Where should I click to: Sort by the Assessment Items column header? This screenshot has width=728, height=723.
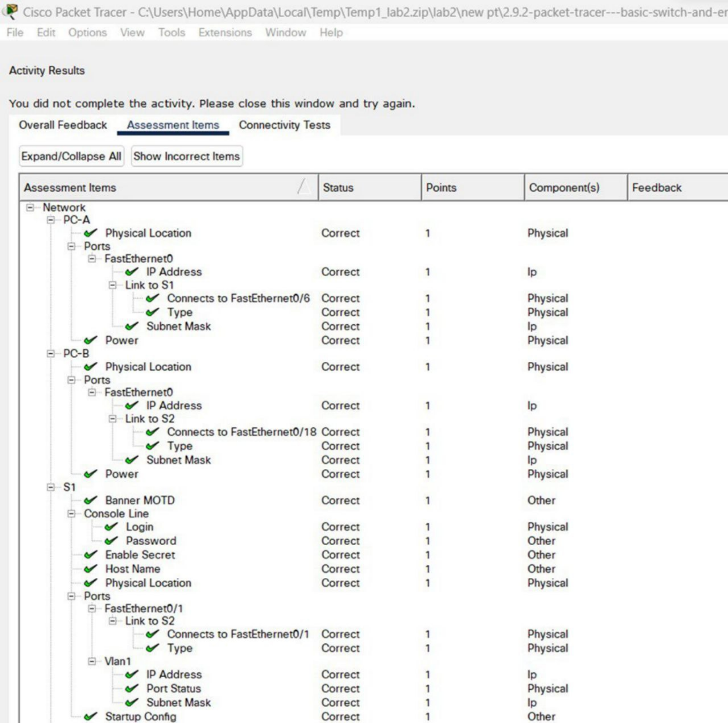[x=169, y=187]
